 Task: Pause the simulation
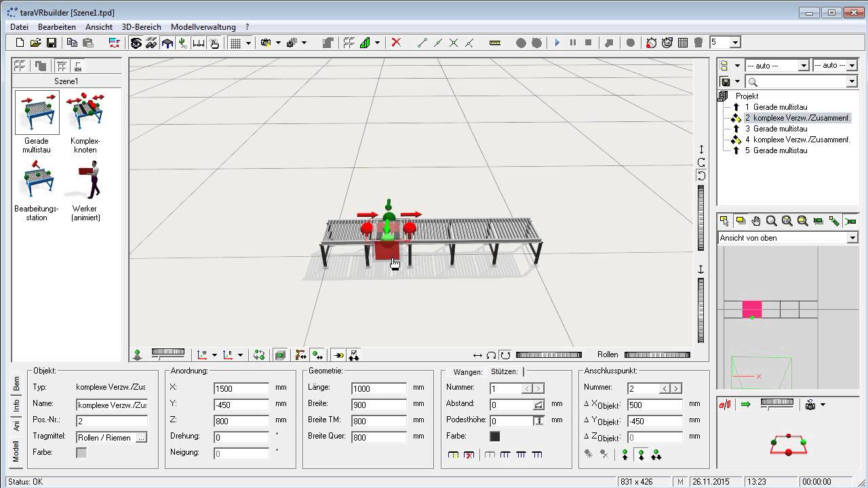tap(573, 43)
